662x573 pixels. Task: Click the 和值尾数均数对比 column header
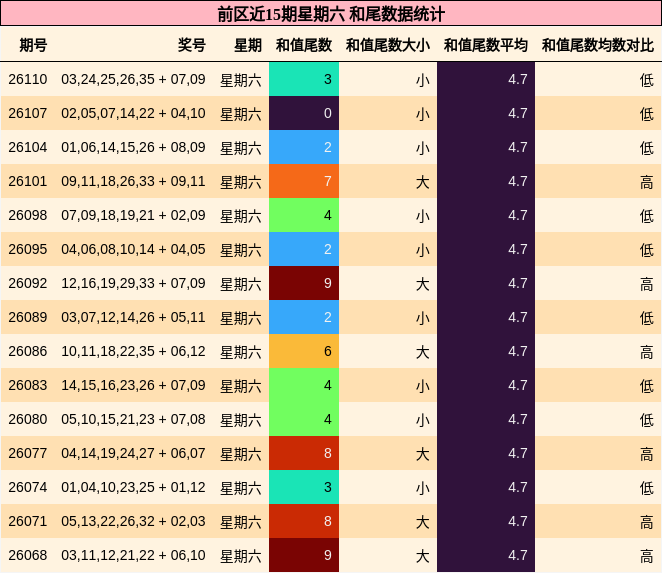(598, 45)
